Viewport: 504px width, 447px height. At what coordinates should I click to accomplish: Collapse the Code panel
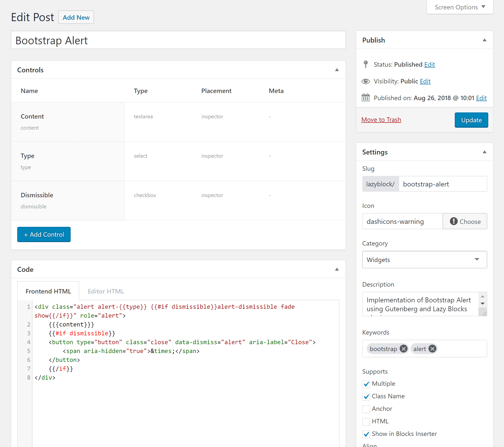[337, 269]
